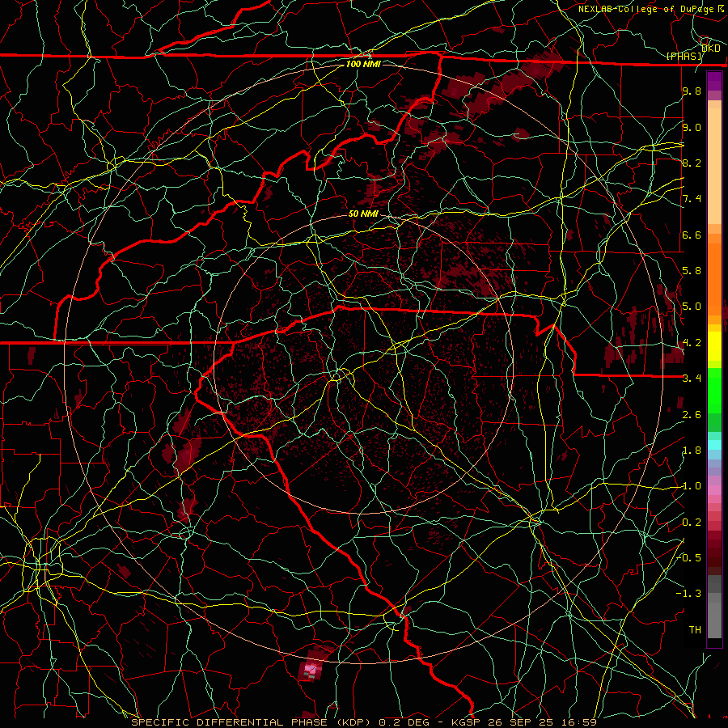Click the '100 NMI' range ring label

click(x=363, y=64)
